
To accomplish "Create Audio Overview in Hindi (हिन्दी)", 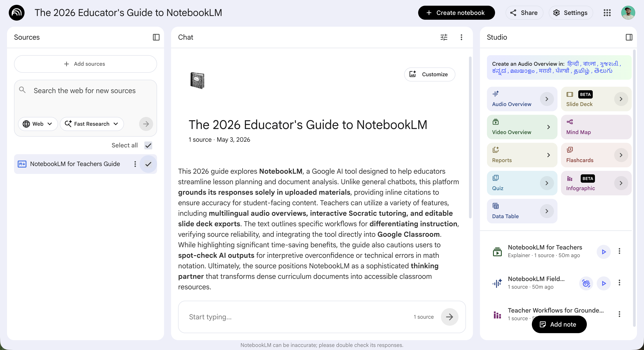I will point(573,64).
